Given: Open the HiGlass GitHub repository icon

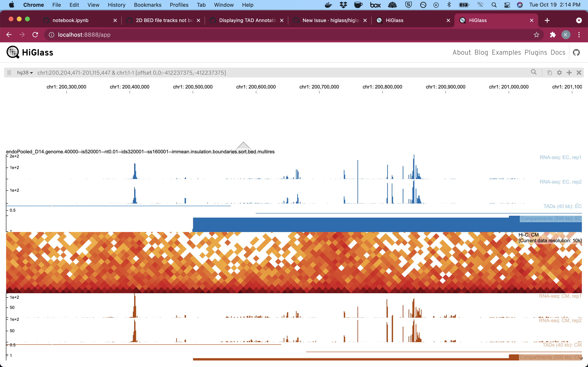Looking at the screenshot, I should pos(576,52).
